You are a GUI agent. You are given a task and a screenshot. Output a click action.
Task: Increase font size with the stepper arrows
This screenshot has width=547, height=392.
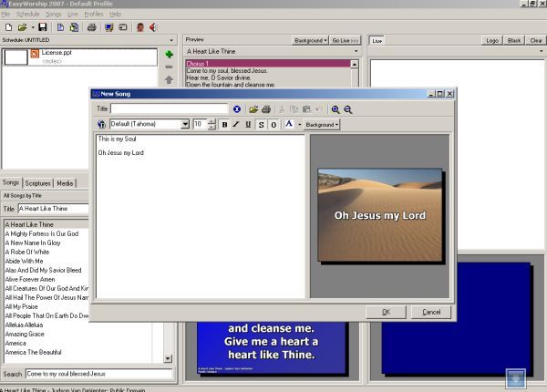click(212, 121)
